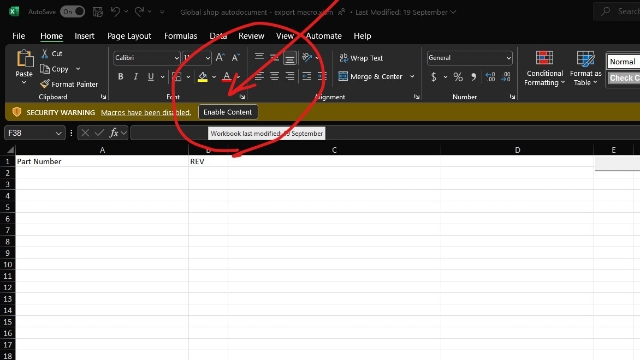
Task: Apply Accounting dollar format
Action: [434, 77]
